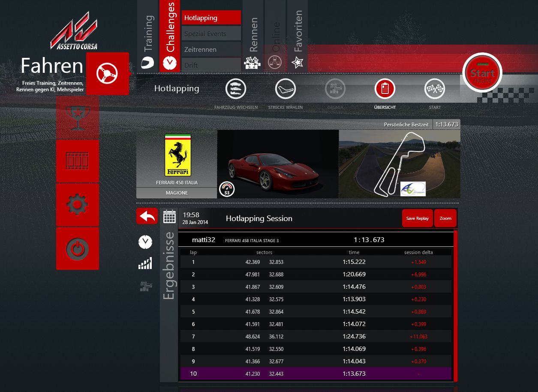Switch to the Challenges tab
Screen dimensions: 538x392
[x=170, y=36]
